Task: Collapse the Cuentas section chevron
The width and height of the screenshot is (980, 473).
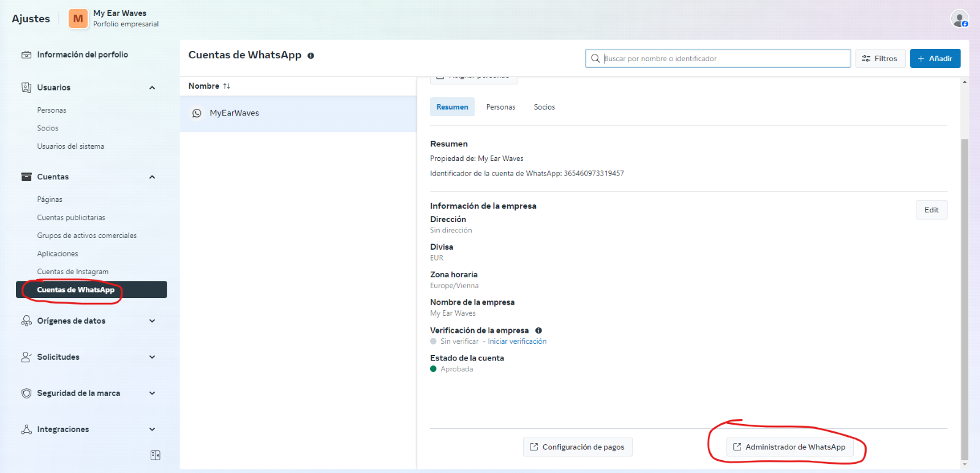Action: click(x=152, y=177)
